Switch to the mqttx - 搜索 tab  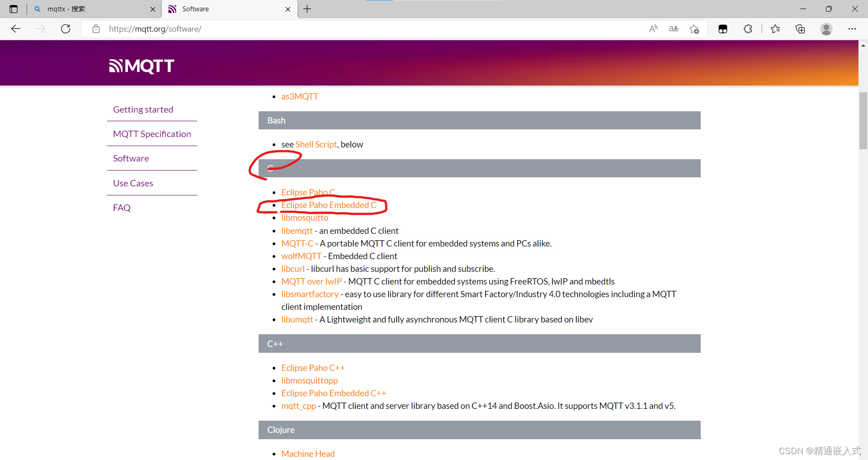94,9
